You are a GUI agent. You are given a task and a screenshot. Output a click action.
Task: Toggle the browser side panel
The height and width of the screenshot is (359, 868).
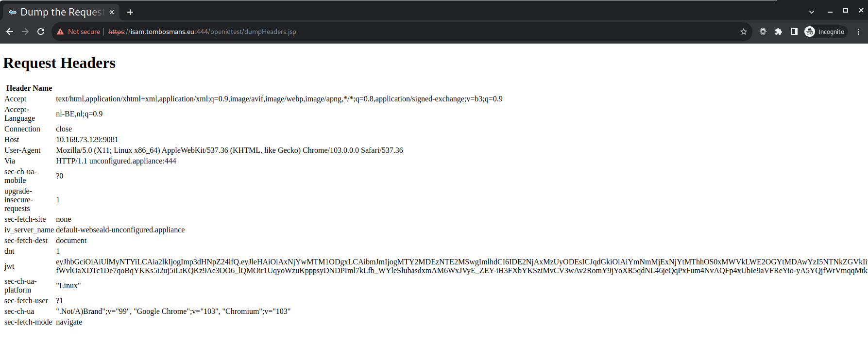pos(794,32)
